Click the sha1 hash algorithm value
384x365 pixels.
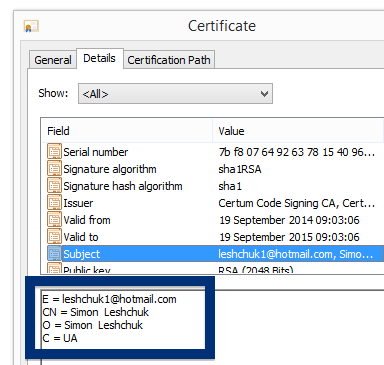[230, 186]
